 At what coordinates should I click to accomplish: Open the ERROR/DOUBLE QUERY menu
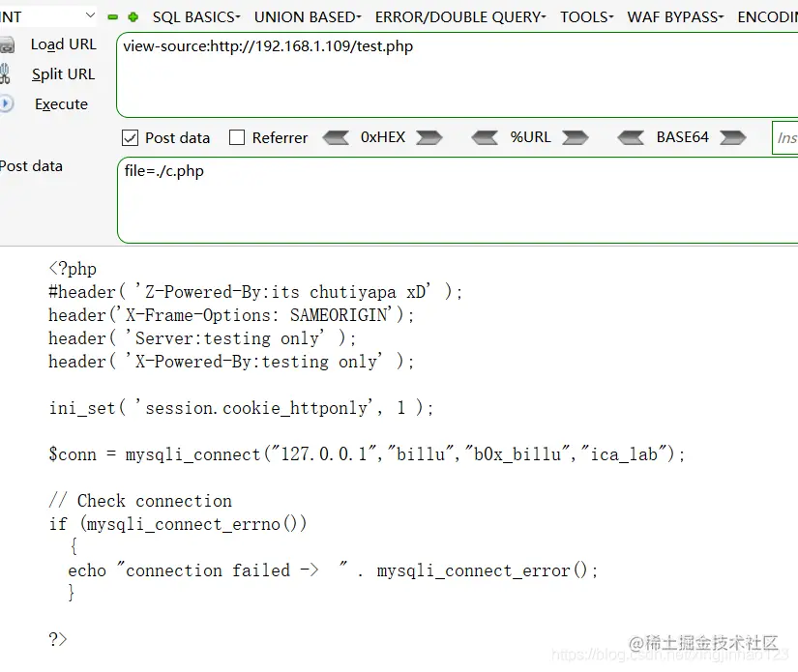(460, 17)
